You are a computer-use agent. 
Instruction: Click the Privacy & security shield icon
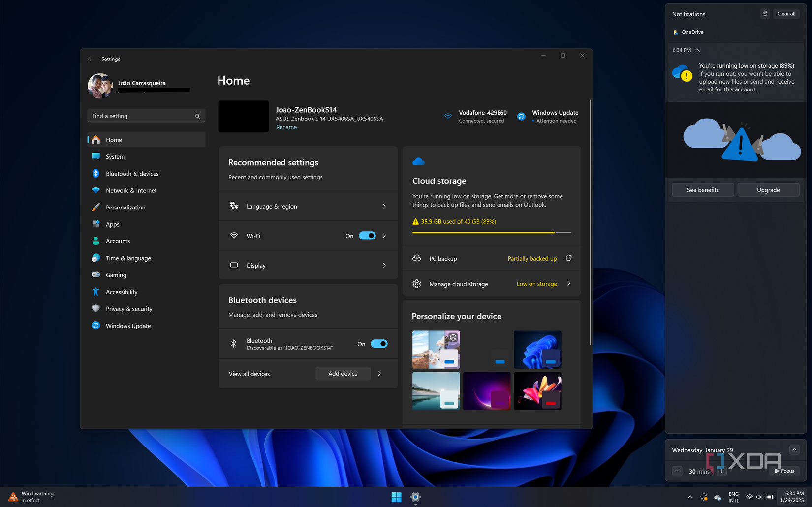[96, 309]
